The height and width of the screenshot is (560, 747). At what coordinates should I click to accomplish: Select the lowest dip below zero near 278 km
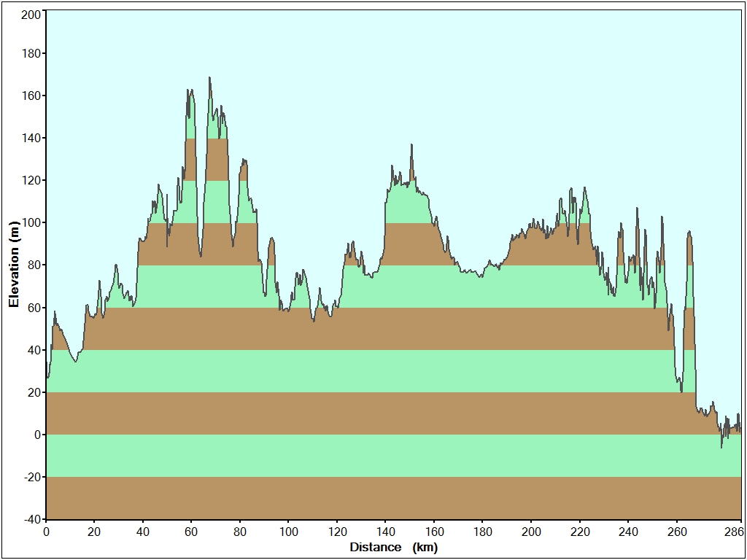coord(721,446)
